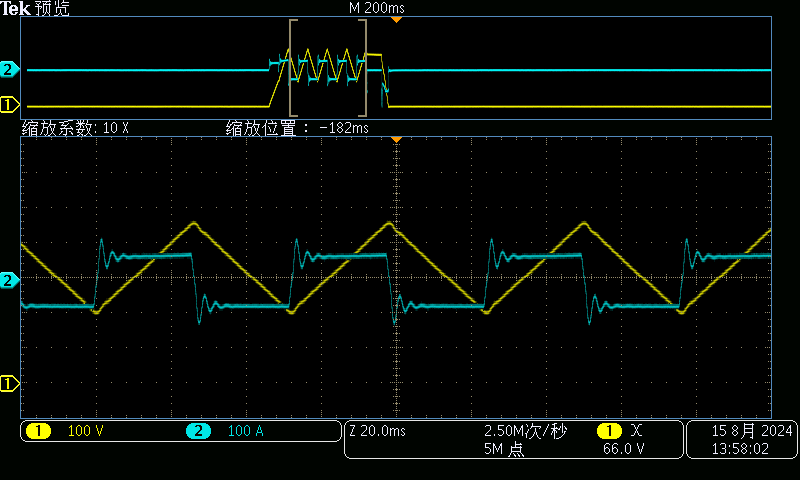Click the channel 2 marker in the overview window

[x=9, y=69]
